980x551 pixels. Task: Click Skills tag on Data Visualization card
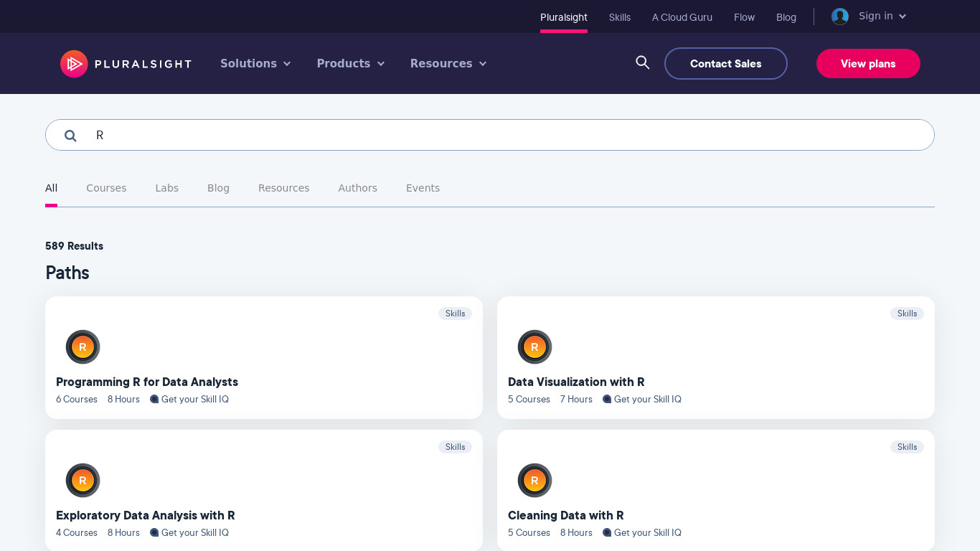(x=907, y=314)
